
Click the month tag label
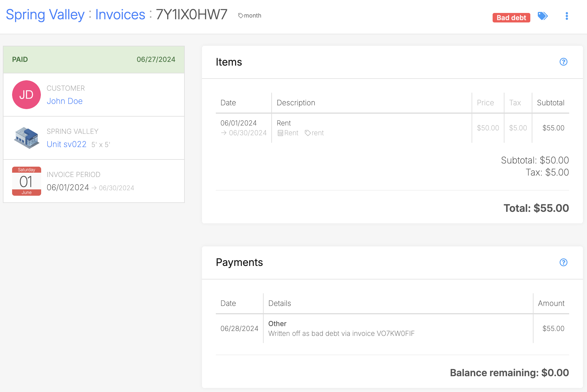tap(250, 16)
